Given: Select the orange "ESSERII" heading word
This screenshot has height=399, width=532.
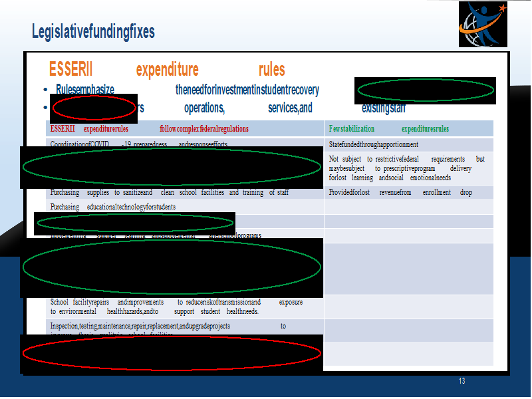Looking at the screenshot, I should [x=70, y=69].
